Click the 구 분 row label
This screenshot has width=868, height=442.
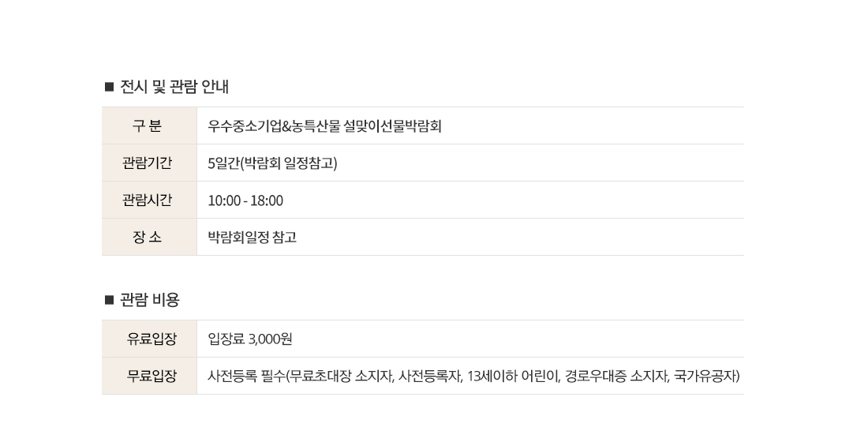click(148, 126)
